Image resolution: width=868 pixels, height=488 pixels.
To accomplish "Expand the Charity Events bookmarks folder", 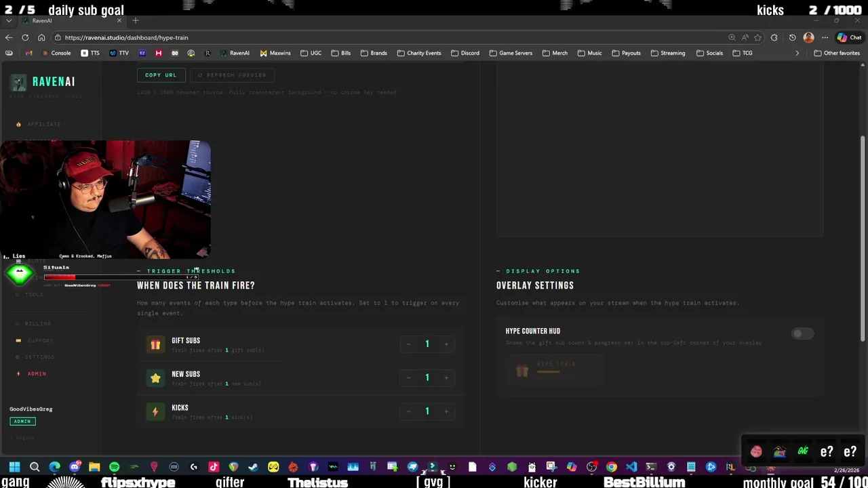I will pyautogui.click(x=418, y=53).
